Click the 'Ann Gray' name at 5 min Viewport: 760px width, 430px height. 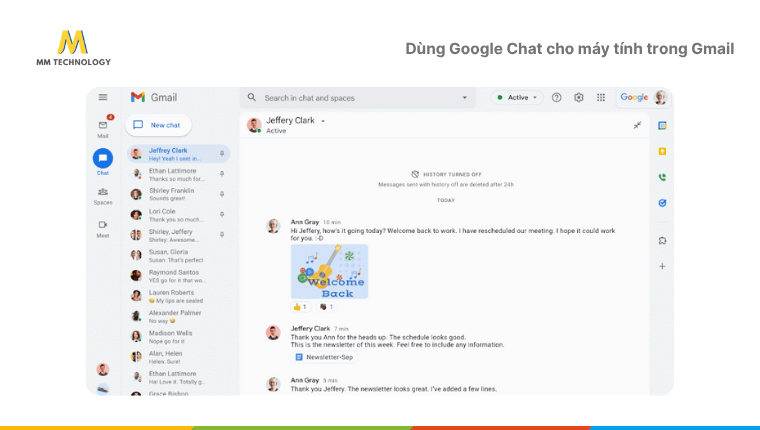305,380
